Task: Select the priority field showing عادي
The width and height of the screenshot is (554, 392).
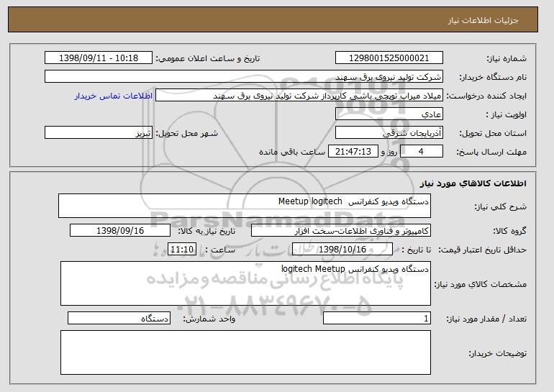Action: (x=389, y=114)
